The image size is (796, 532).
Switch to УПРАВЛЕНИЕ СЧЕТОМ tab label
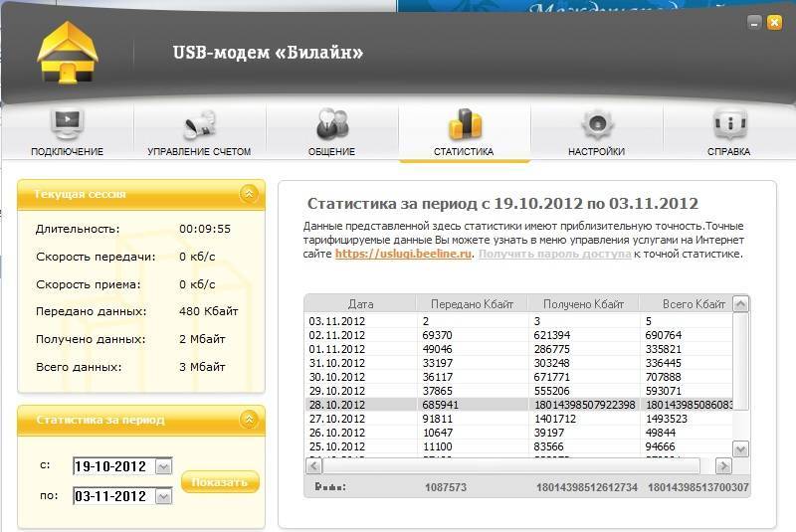click(199, 151)
